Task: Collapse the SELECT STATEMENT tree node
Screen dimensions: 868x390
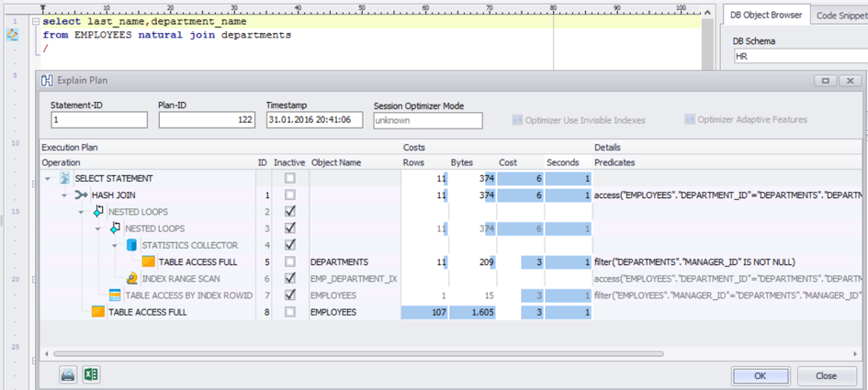Action: pos(47,179)
